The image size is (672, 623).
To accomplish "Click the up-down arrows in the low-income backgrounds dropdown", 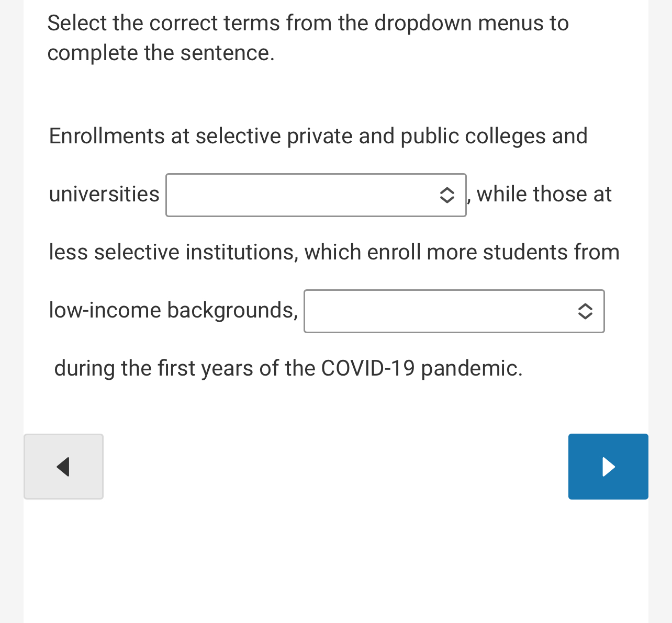I will [x=586, y=311].
